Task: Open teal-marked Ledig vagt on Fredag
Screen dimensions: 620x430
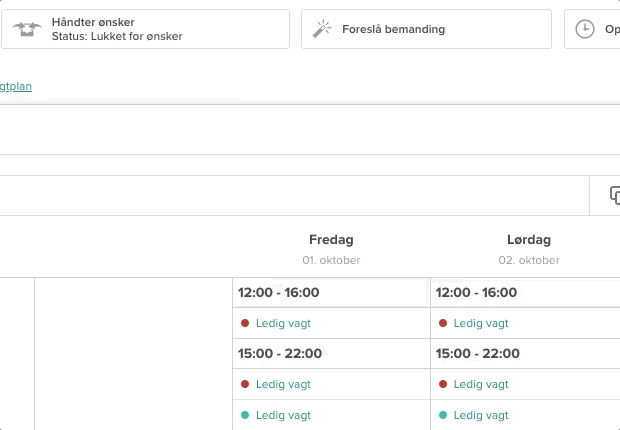Action: pyautogui.click(x=283, y=414)
